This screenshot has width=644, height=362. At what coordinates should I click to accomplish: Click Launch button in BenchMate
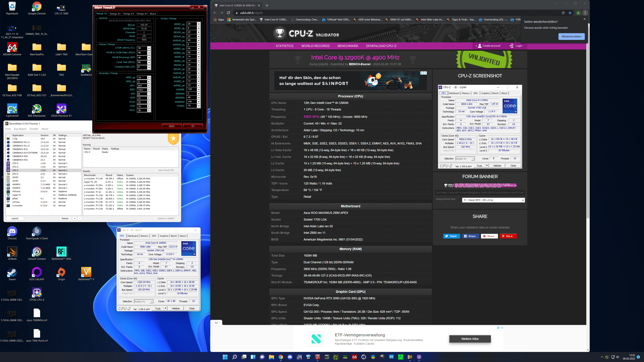[15, 218]
